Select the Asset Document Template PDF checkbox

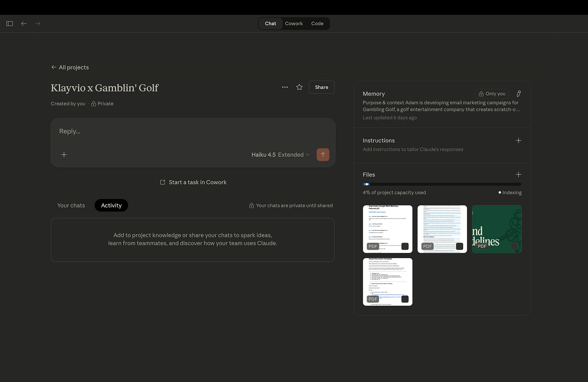coord(405,299)
